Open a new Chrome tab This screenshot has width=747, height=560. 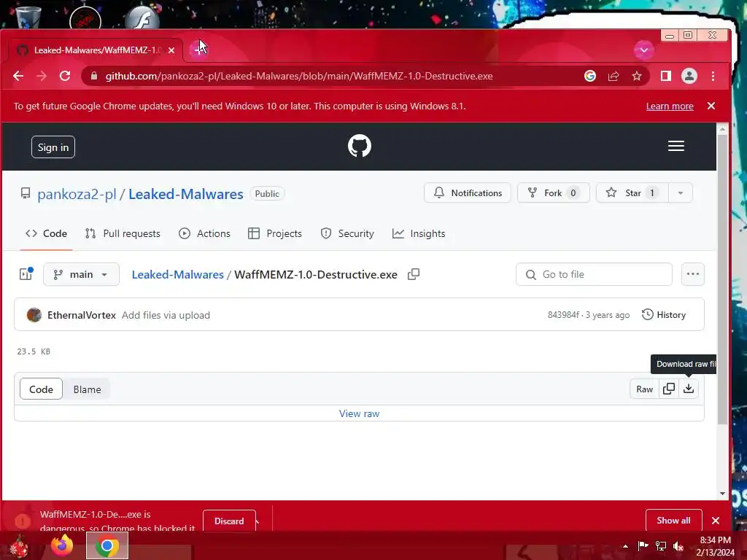point(198,50)
